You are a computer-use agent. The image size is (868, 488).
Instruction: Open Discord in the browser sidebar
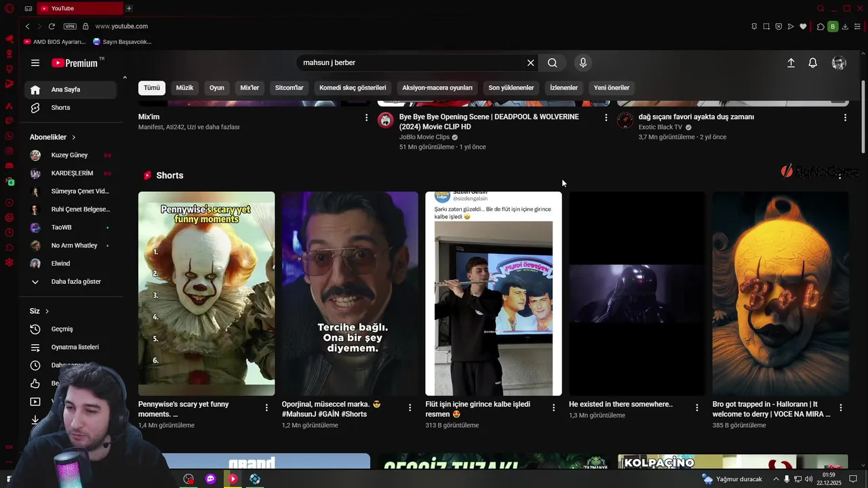click(9, 166)
